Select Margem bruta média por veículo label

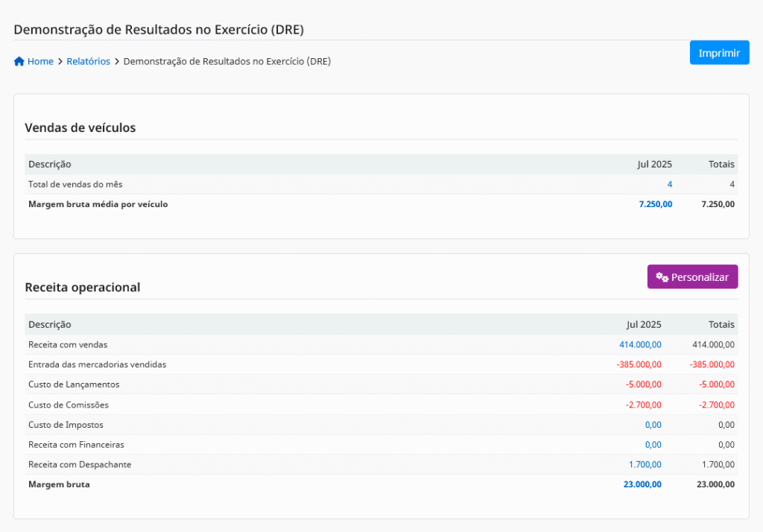(98, 204)
